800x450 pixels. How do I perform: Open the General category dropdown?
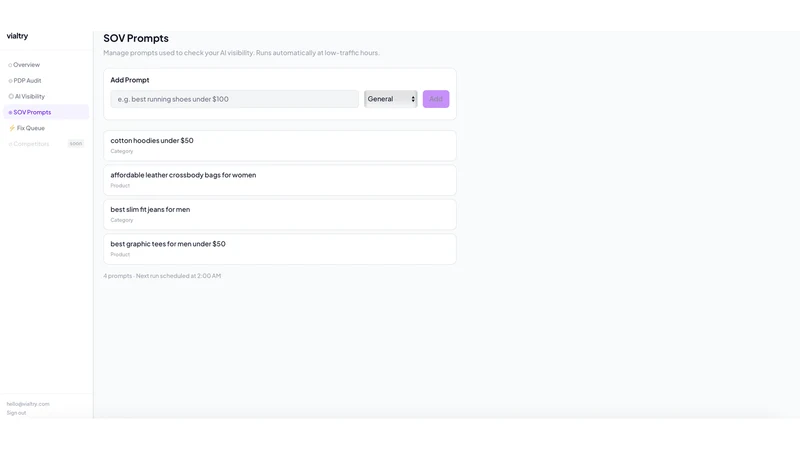[x=391, y=99]
